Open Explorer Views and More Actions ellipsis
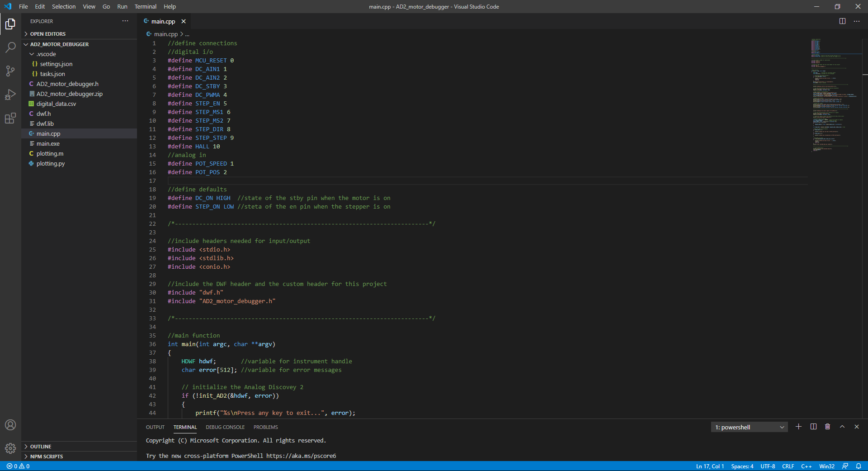868x471 pixels. pos(125,21)
